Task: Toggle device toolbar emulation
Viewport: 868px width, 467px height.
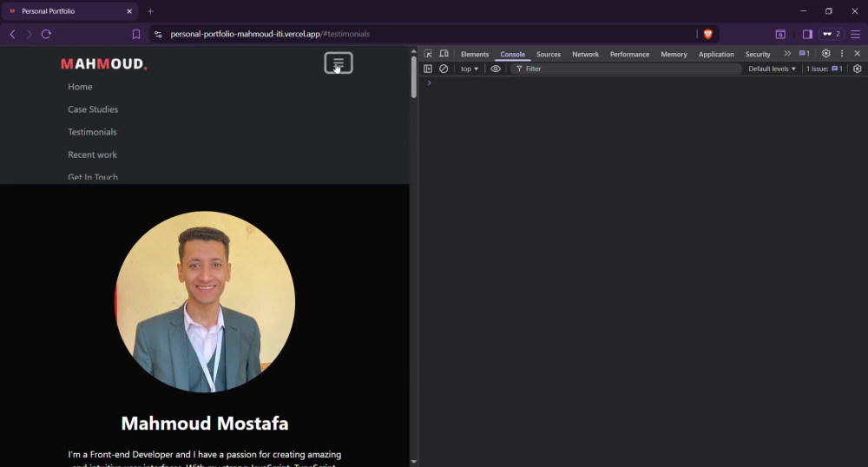Action: [444, 54]
